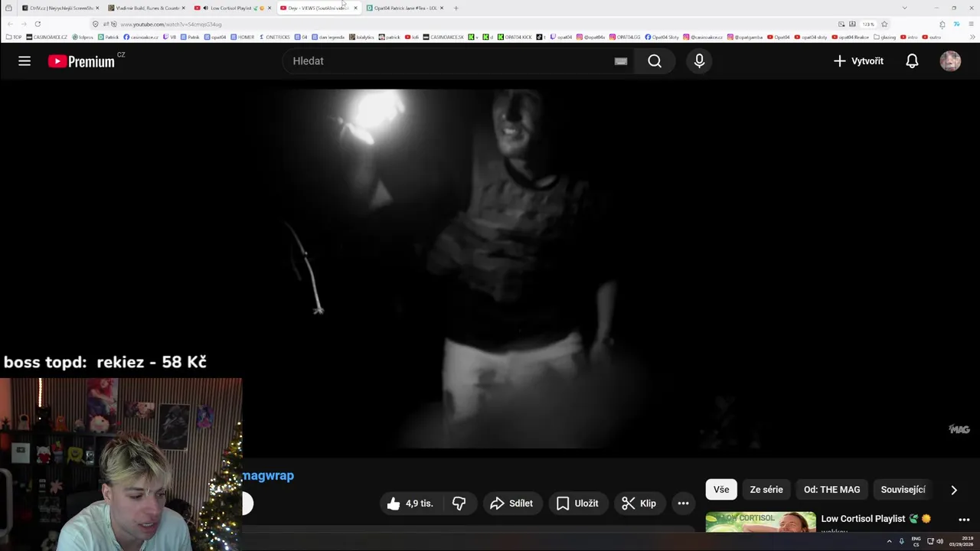This screenshot has width=980, height=551.
Task: Start voice search with the microphone
Action: (699, 61)
